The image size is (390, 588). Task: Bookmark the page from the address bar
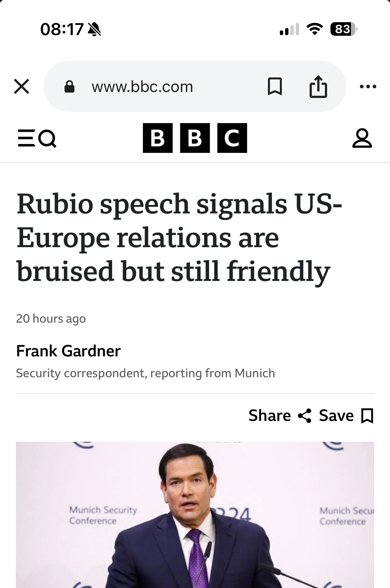click(x=275, y=87)
